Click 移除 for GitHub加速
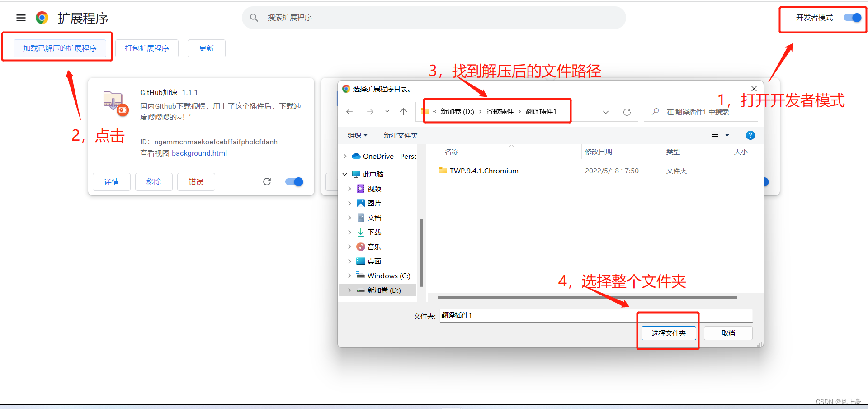The height and width of the screenshot is (409, 868). click(154, 181)
